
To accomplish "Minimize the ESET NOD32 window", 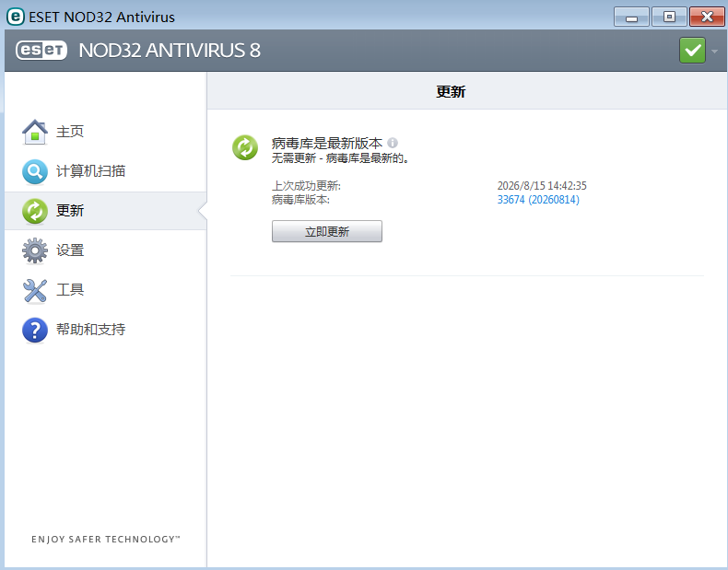I will click(631, 17).
